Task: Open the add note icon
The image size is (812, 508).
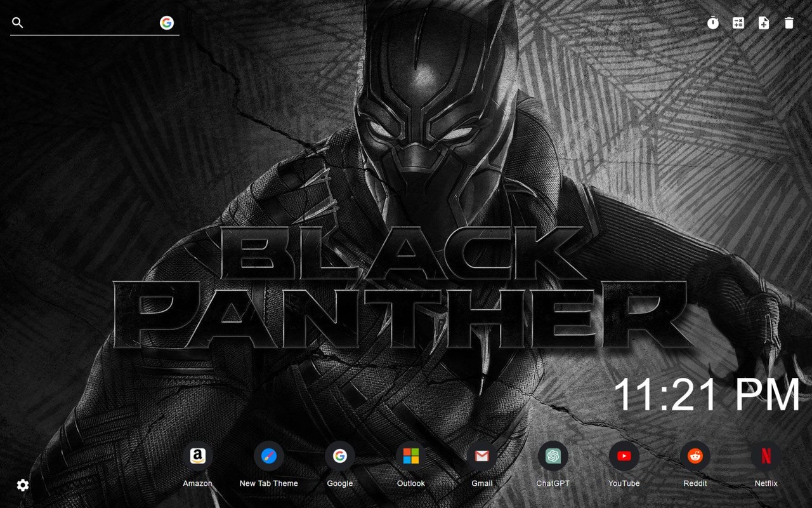Action: click(764, 23)
